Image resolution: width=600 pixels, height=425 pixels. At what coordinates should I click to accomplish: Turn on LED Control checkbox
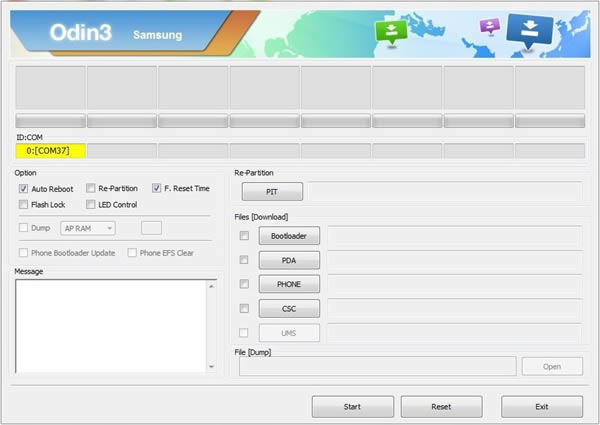point(90,204)
